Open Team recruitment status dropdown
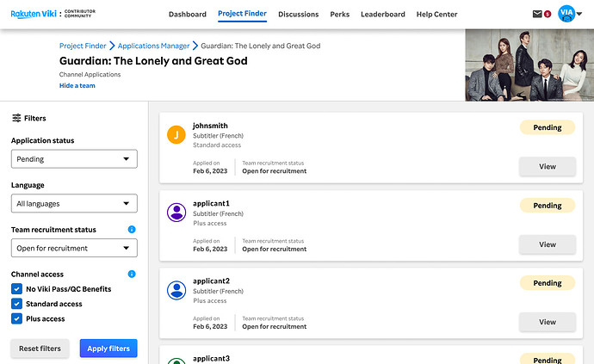594x364 pixels. click(74, 248)
